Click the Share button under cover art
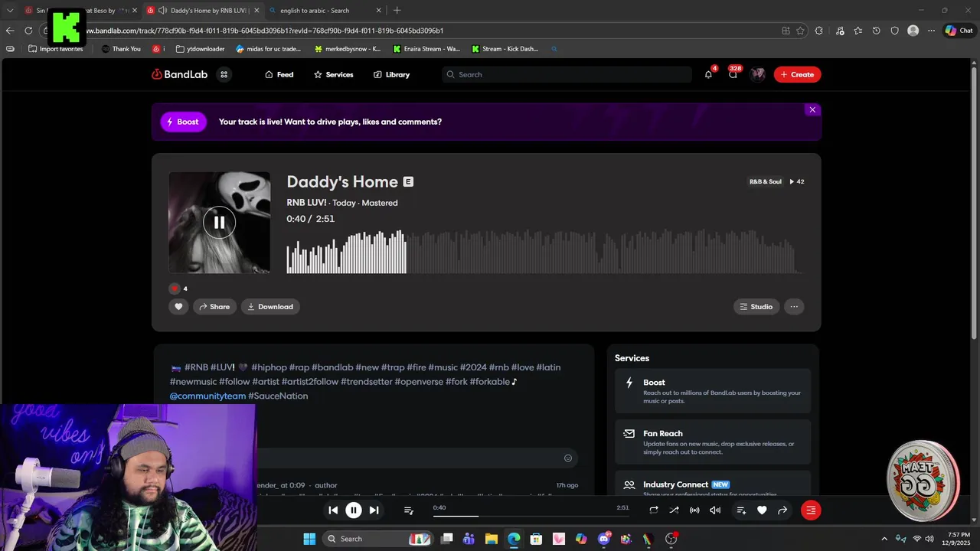 click(214, 307)
